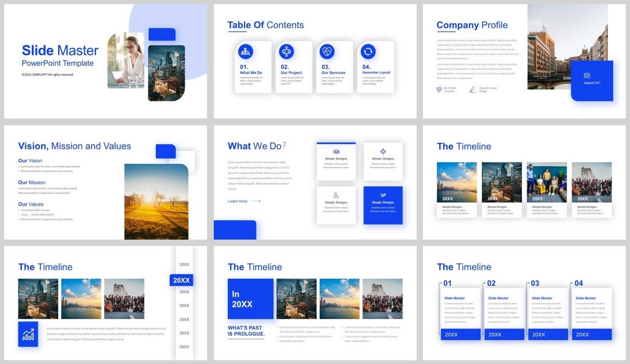Select the sunset skyline photo on In 20XX slide
The height and width of the screenshot is (364, 630).
pyautogui.click(x=339, y=299)
